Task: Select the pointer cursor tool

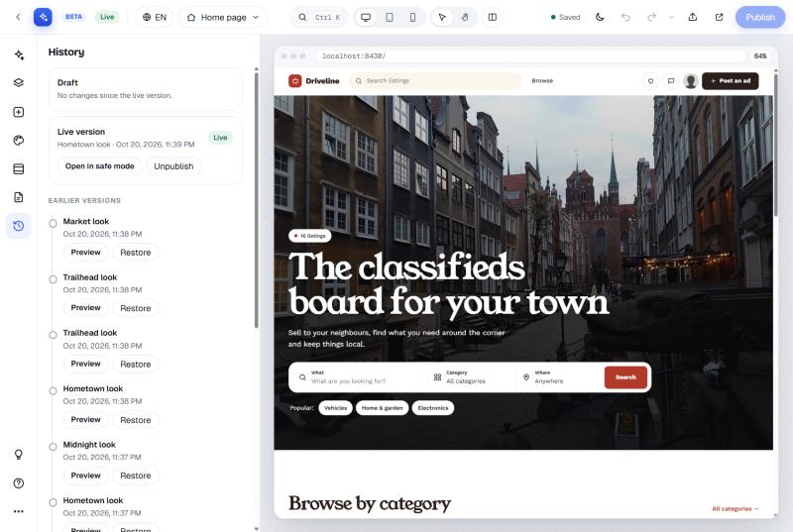Action: [442, 17]
